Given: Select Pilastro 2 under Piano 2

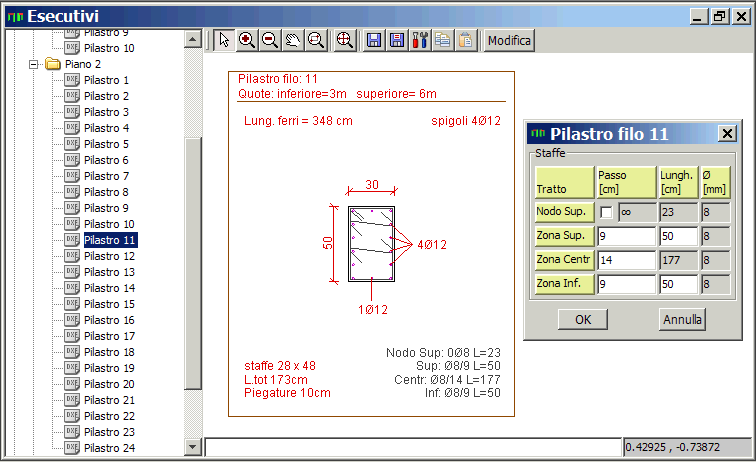Looking at the screenshot, I should pyautogui.click(x=106, y=96).
